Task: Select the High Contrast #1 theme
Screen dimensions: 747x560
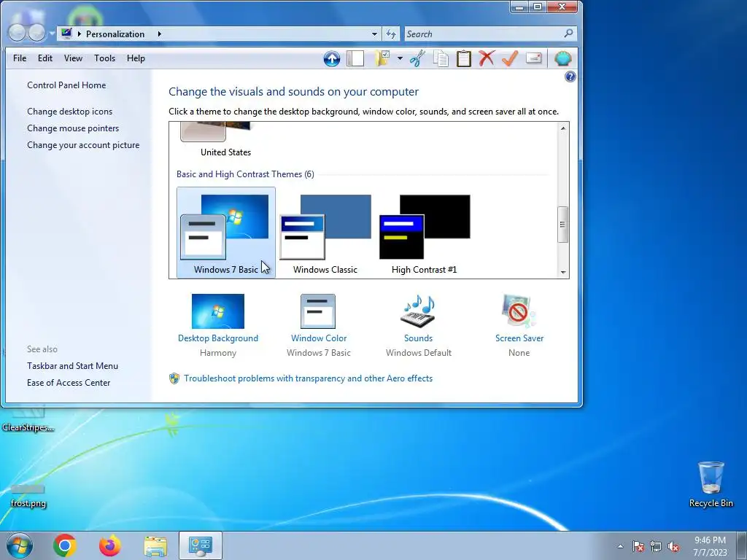Action: click(424, 233)
